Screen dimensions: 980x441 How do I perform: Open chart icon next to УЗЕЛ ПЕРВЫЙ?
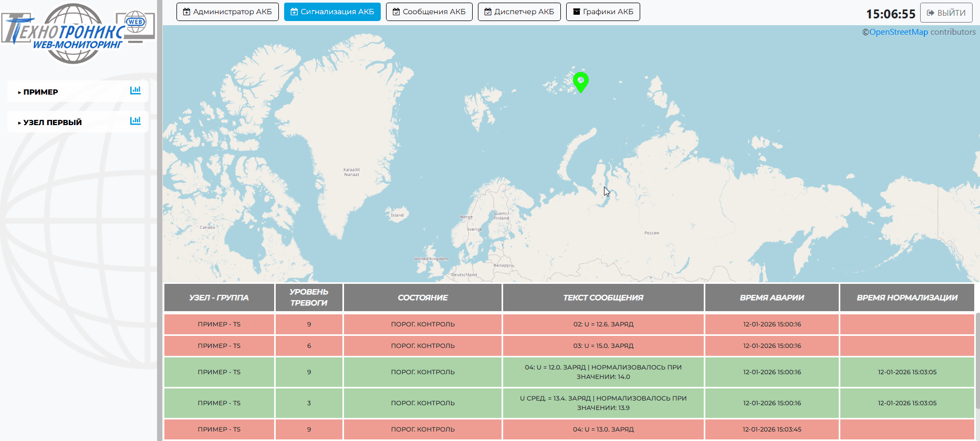(135, 121)
